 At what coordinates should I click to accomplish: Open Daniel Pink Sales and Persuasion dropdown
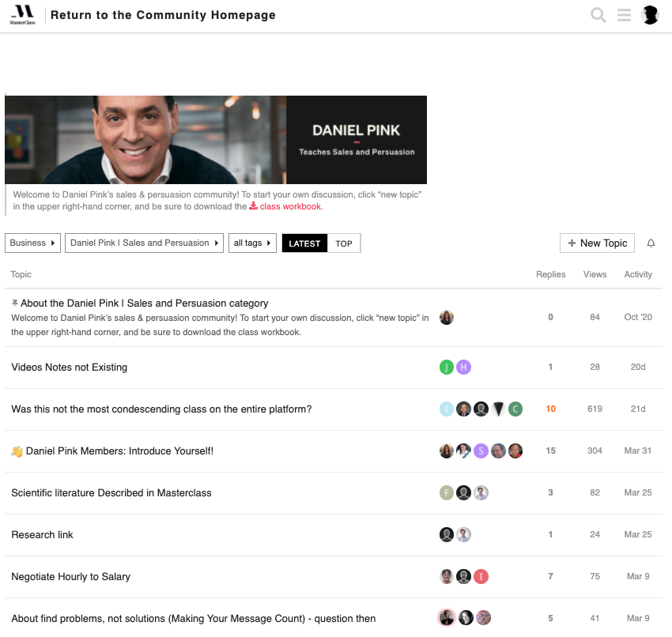coord(144,243)
